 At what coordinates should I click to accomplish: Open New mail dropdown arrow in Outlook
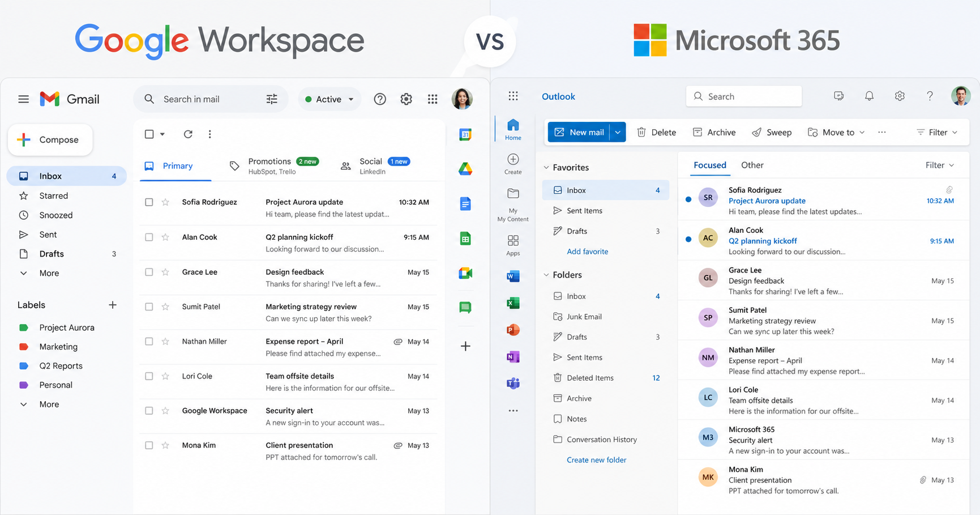[618, 132]
